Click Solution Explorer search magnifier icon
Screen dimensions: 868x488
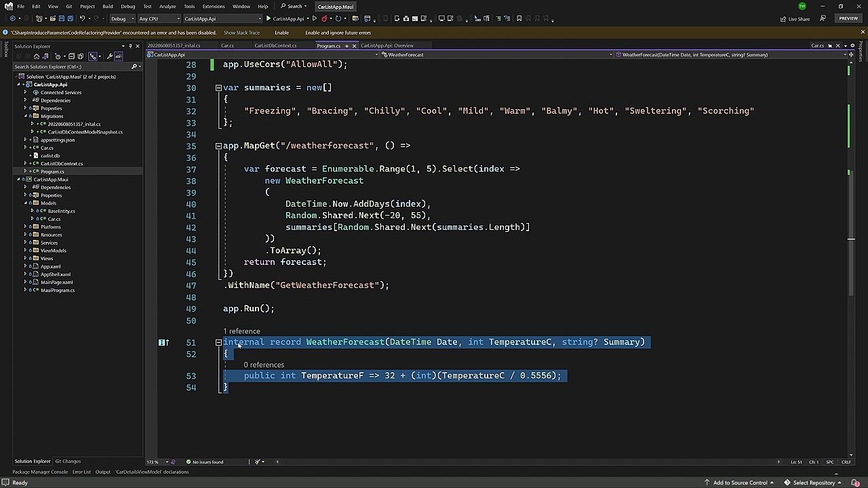(x=134, y=66)
